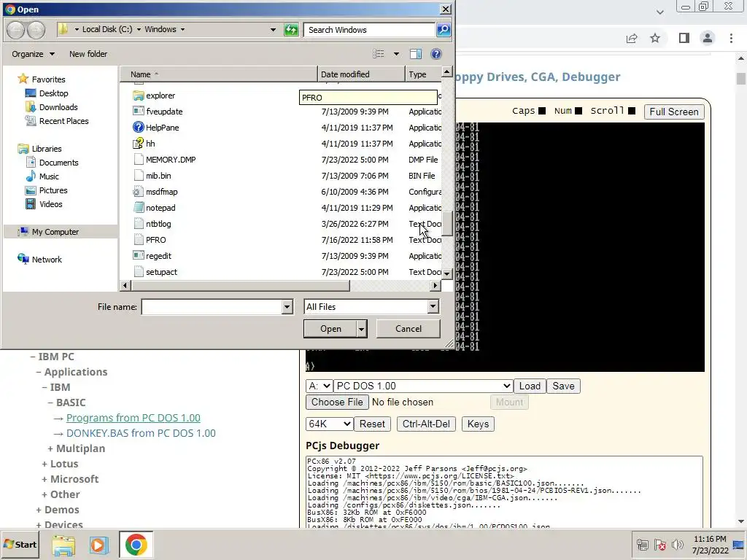Expand the Microsoft tree node

44,479
